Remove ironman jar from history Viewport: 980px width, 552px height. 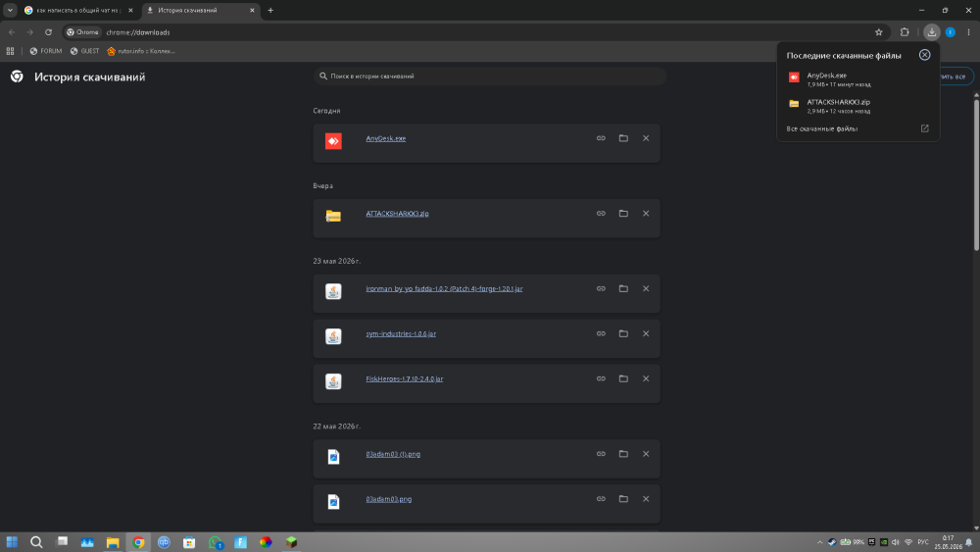click(x=646, y=288)
